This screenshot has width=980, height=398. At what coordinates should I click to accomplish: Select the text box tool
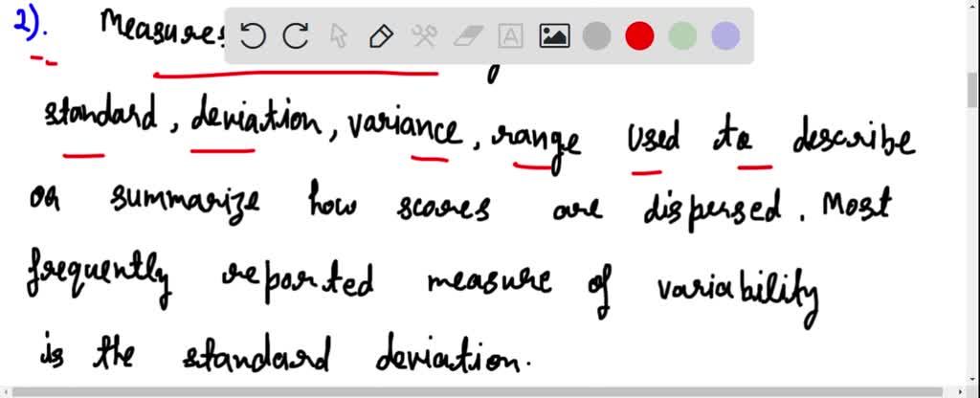point(511,36)
